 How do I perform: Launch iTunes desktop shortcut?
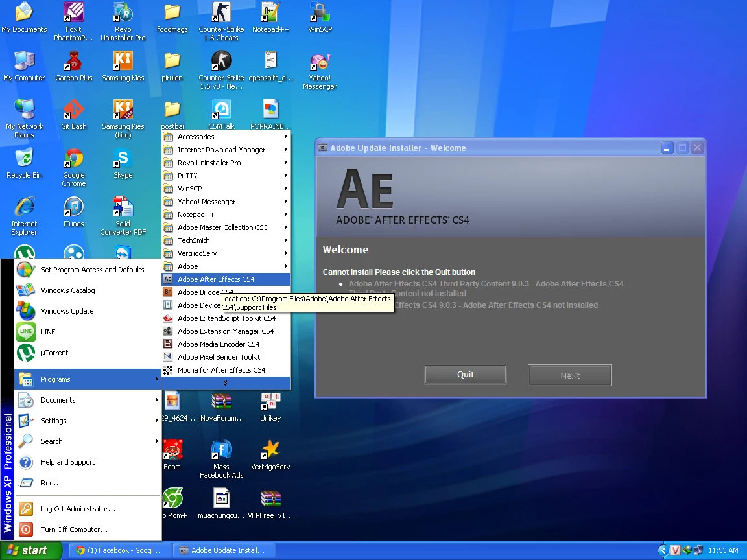tap(73, 212)
